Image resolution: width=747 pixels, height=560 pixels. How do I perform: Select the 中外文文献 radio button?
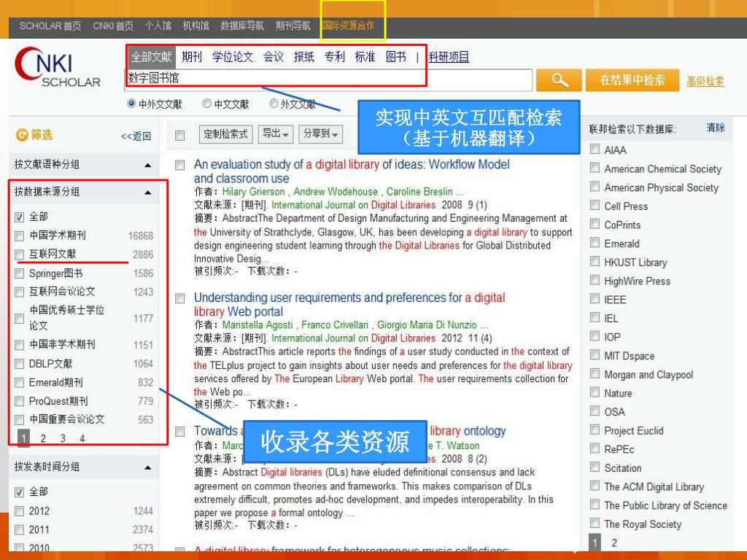[x=131, y=104]
